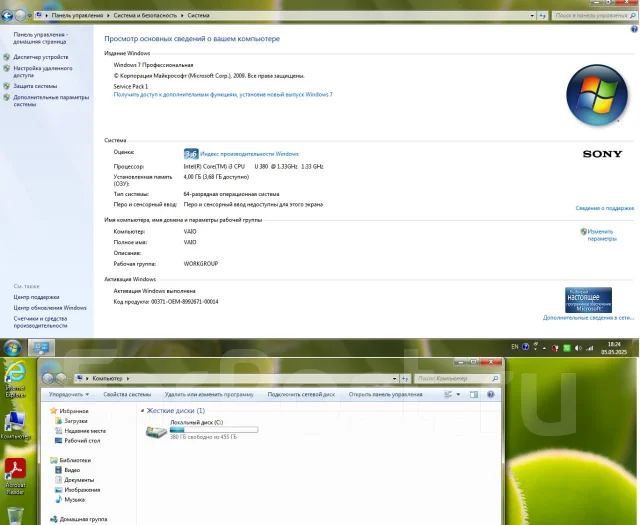Open 'Центр обновления Windows' link
Image resolution: width=640 pixels, height=525 pixels.
click(50, 308)
